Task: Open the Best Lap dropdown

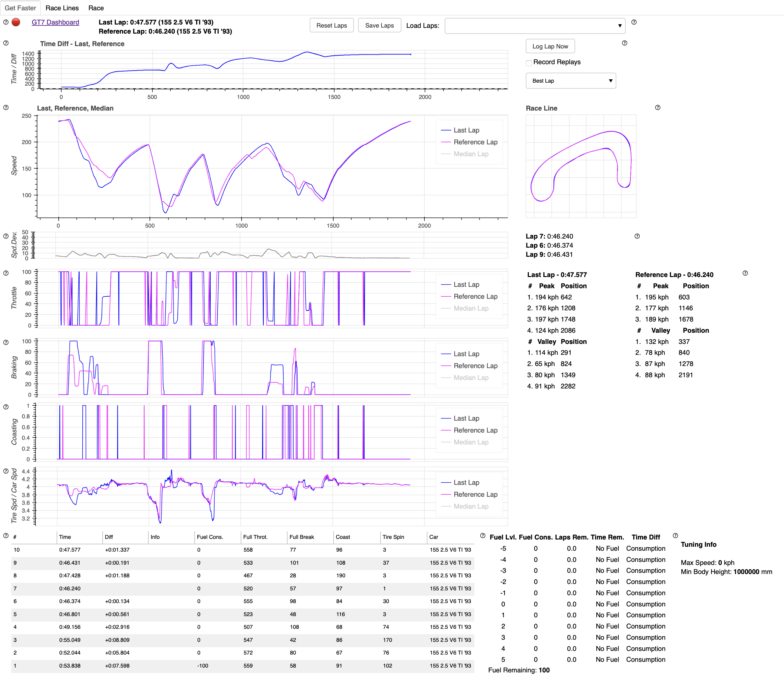Action: pos(571,81)
